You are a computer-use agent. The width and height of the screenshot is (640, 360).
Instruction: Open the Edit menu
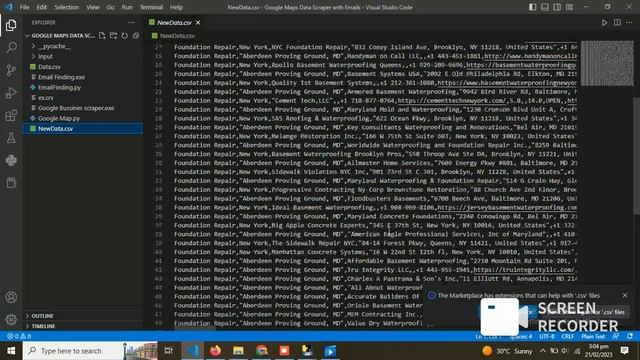point(41,7)
